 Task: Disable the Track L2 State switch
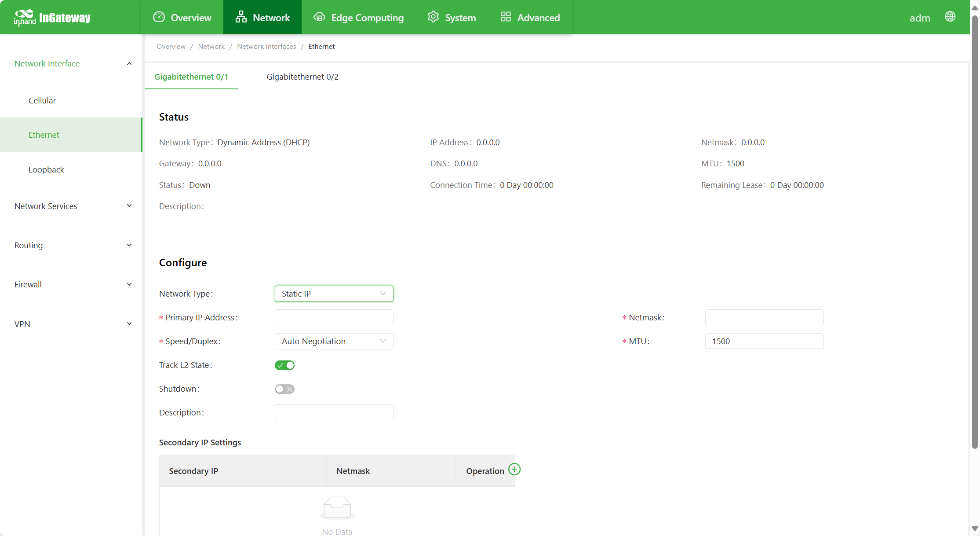coord(284,365)
